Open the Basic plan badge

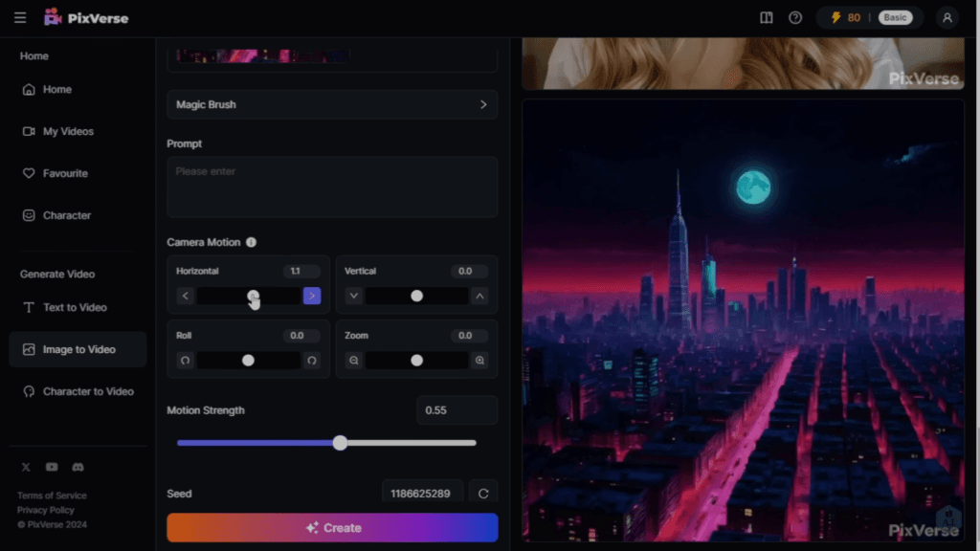pyautogui.click(x=896, y=16)
